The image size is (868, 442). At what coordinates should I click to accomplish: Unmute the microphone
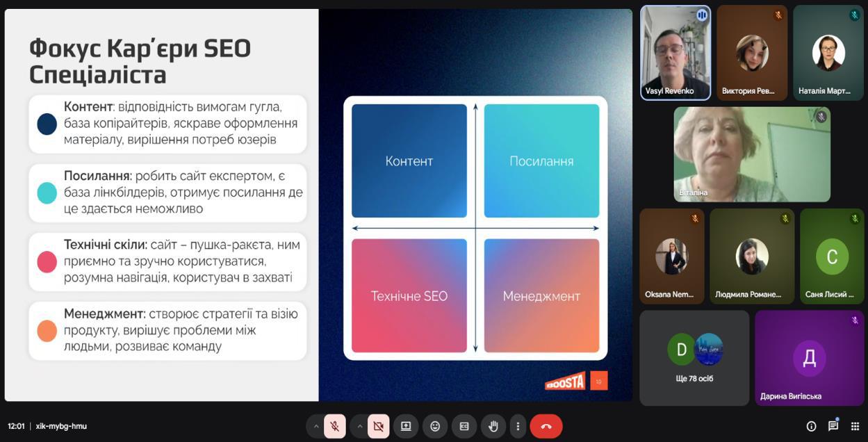(x=334, y=426)
